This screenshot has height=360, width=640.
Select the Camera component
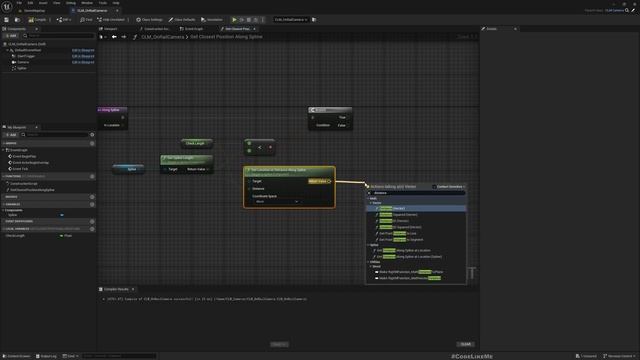coord(23,62)
